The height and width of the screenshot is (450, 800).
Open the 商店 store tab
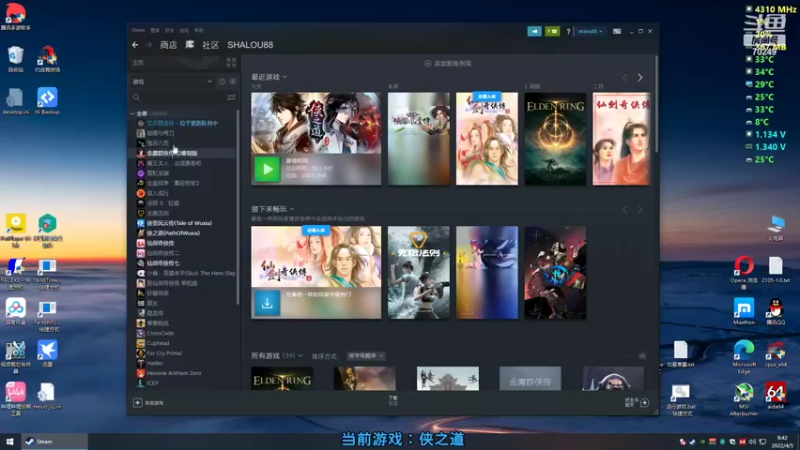tap(168, 45)
